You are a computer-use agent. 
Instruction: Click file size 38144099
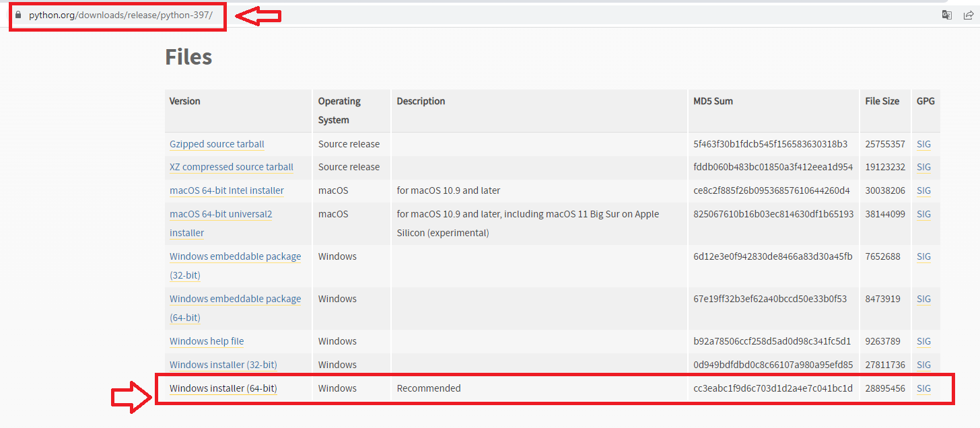click(x=885, y=214)
